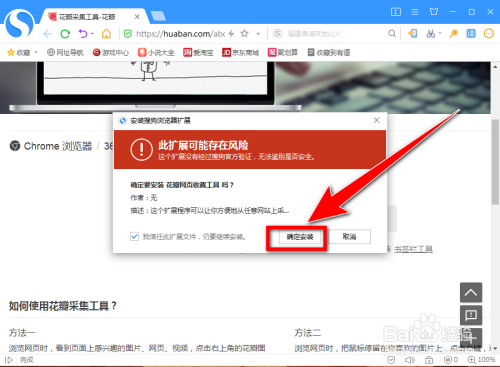Open the 书签栏工具 link
Screen dimensions: 500x367
(x=413, y=249)
